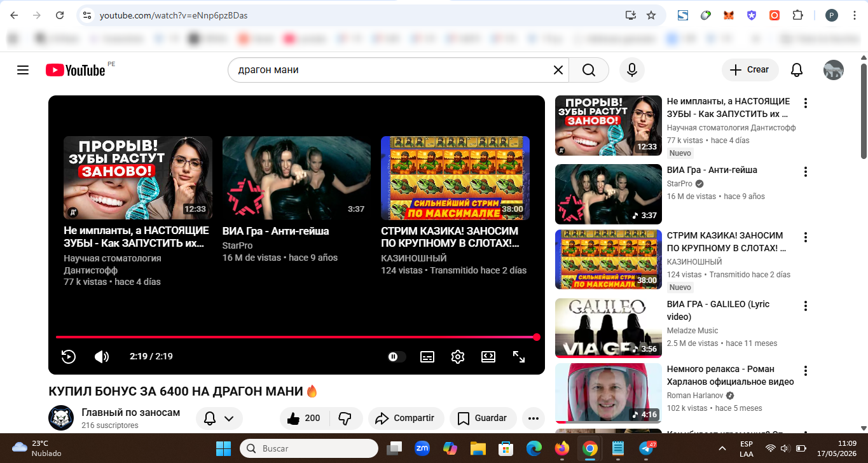The width and height of the screenshot is (868, 463).
Task: Open options for sidebar Не импланты video
Action: pos(806,103)
